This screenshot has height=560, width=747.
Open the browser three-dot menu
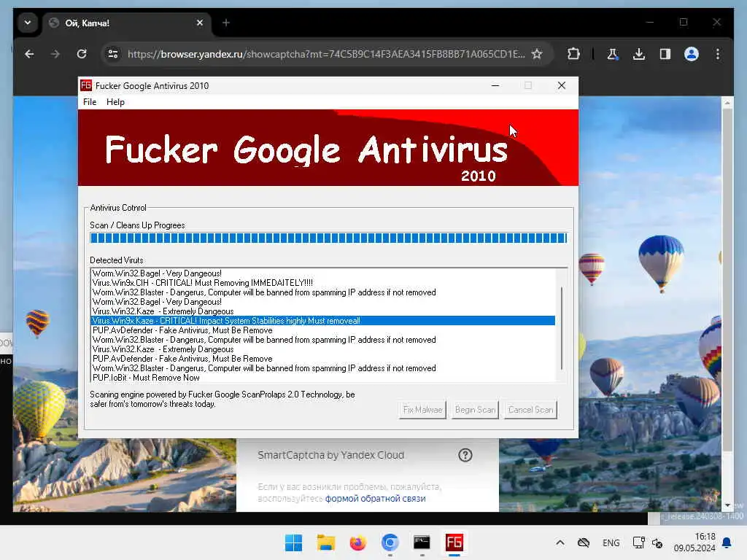coord(718,54)
